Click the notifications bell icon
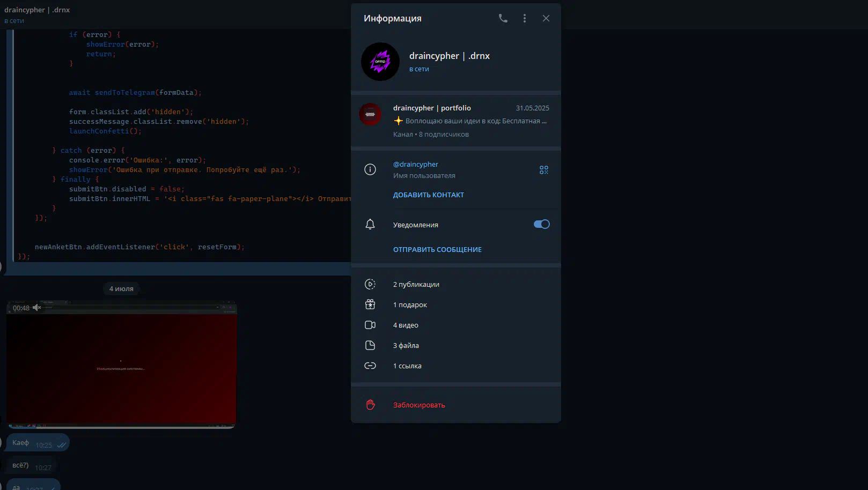Viewport: 868px width, 490px height. click(x=370, y=224)
